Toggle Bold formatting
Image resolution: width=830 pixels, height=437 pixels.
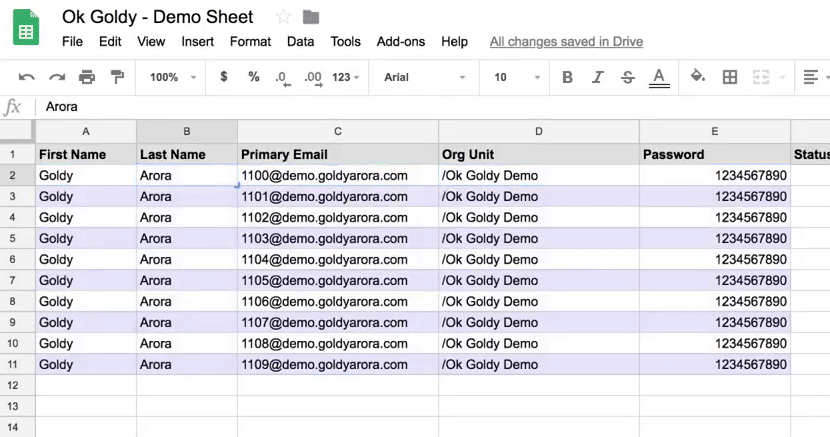coord(567,77)
